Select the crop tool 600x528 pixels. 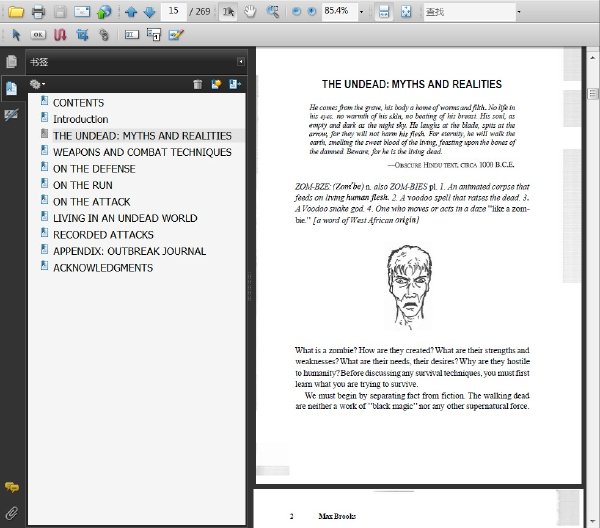(x=82, y=35)
